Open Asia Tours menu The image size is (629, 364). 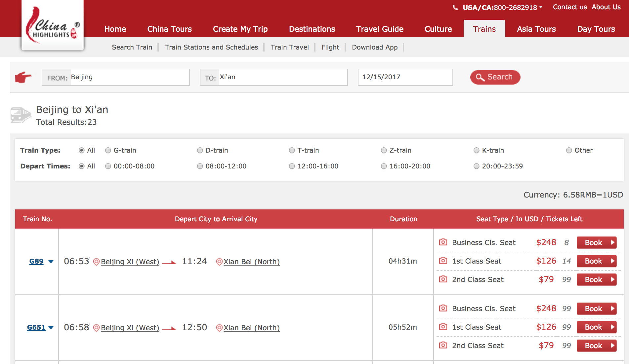coord(536,29)
